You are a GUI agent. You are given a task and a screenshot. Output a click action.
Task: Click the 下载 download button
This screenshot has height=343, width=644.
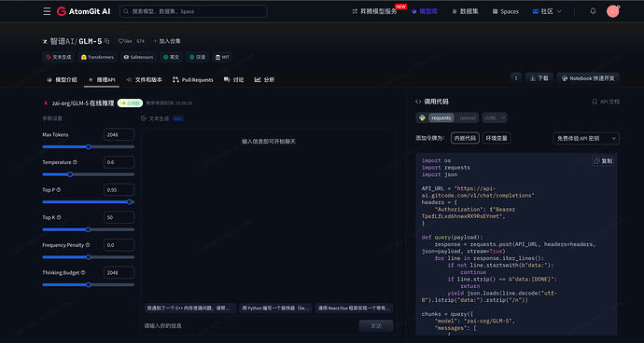[x=539, y=78]
